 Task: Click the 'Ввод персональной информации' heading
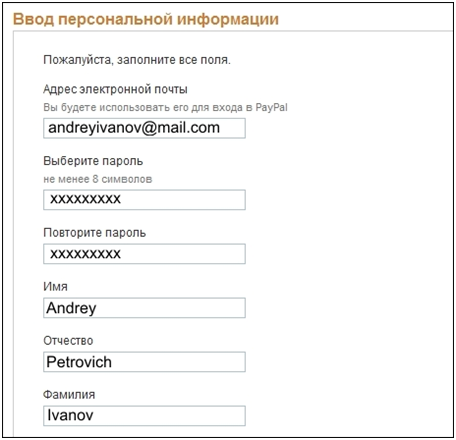[146, 19]
